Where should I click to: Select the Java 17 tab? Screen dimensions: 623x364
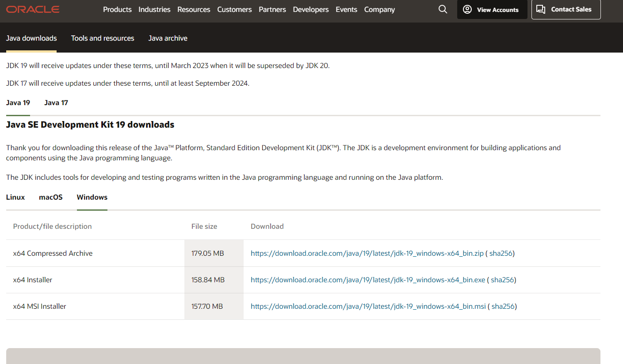point(56,103)
